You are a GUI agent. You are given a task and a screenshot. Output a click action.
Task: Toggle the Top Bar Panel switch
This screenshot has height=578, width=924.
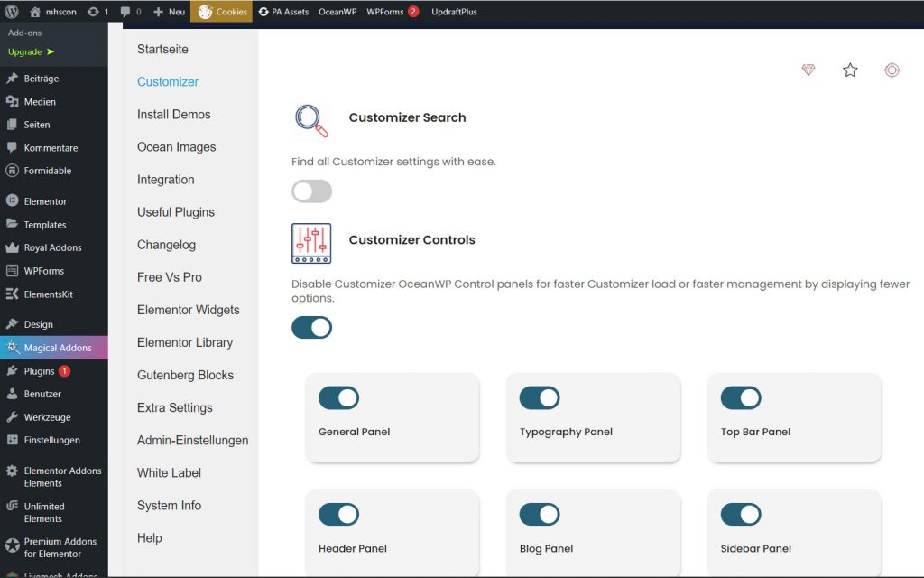pos(741,398)
